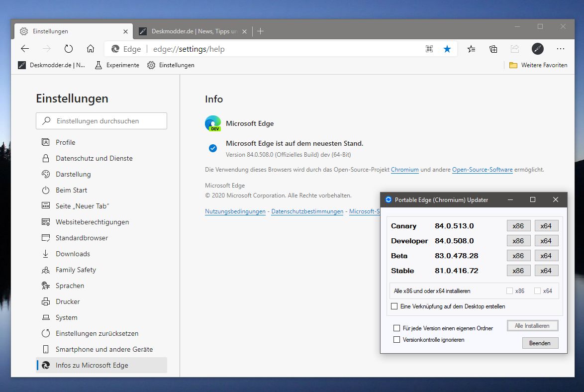Click x64 button for Beta channel

[546, 256]
